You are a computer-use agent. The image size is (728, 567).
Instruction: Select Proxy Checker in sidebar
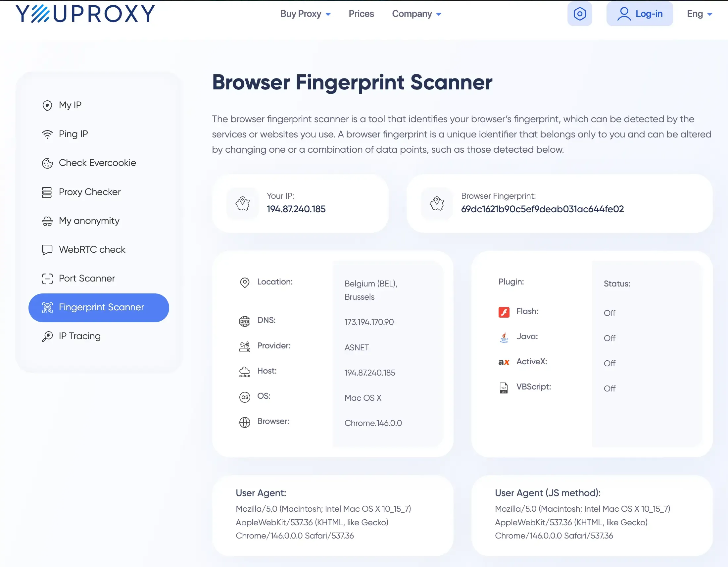coord(89,192)
